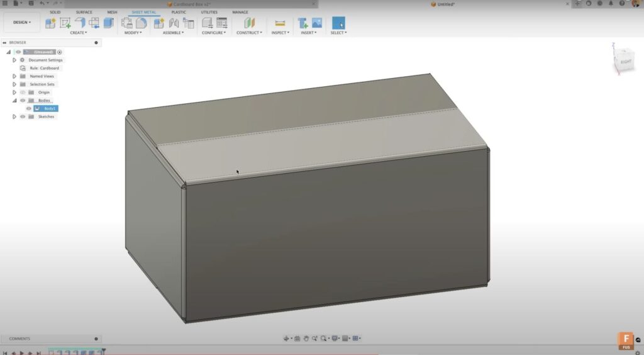
Task: Open the Configure dropdown menu
Action: 214,33
